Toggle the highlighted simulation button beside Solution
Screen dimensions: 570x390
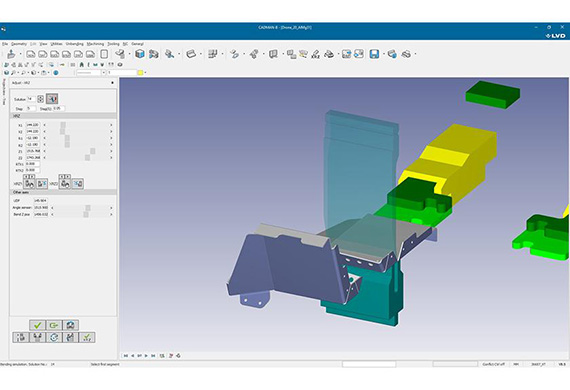point(52,98)
